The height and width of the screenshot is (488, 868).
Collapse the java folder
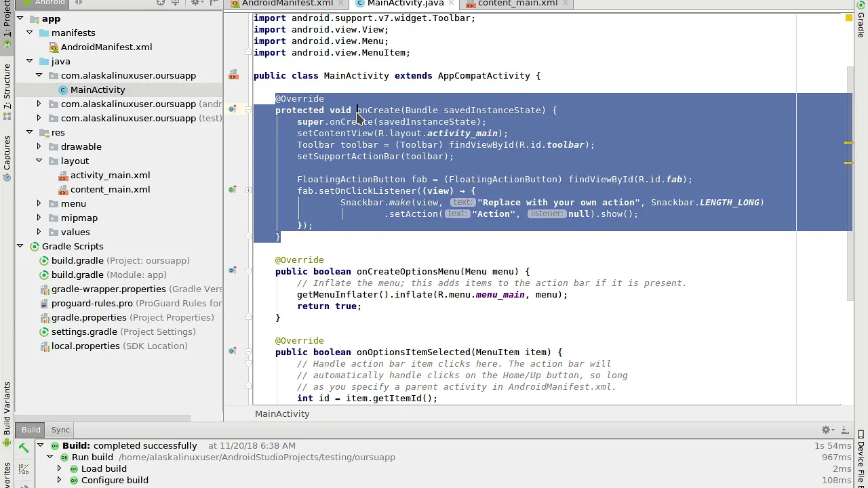coord(29,61)
